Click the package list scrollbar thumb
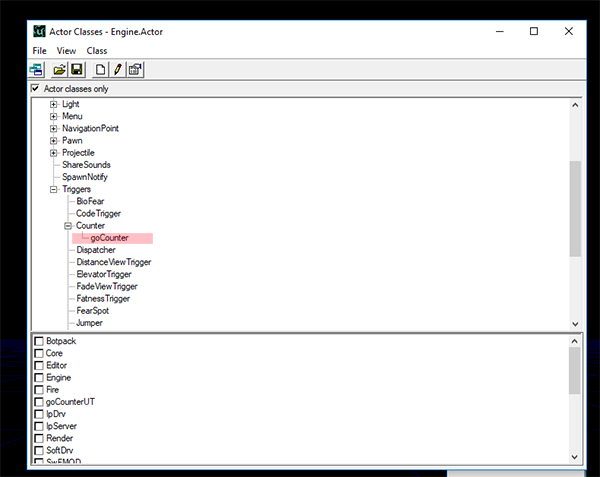This screenshot has width=600, height=477. tap(574, 371)
